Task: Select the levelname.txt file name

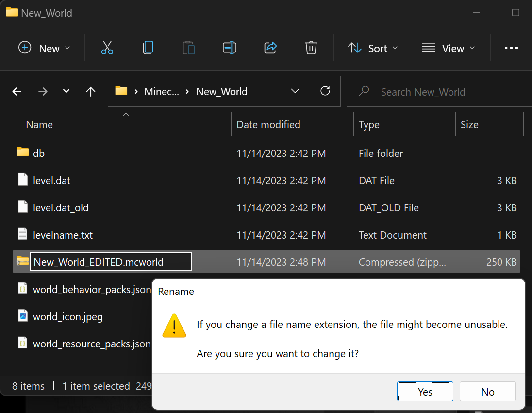Action: pyautogui.click(x=63, y=235)
